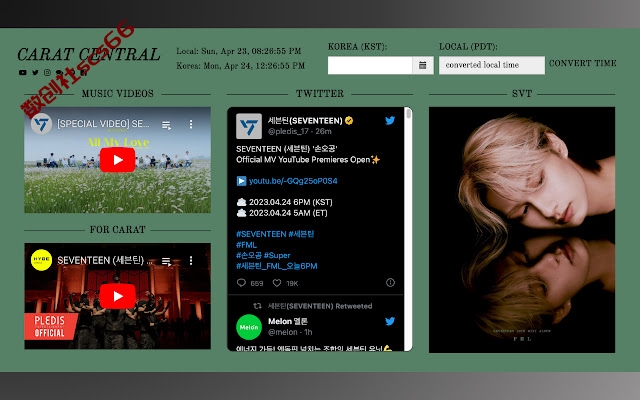The image size is (640, 400).
Task: Click the @melon handle
Action: [x=282, y=332]
